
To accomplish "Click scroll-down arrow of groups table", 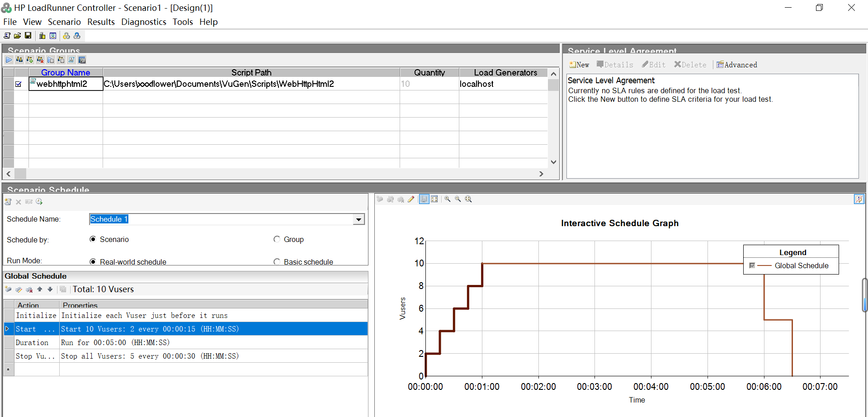I will (x=553, y=162).
